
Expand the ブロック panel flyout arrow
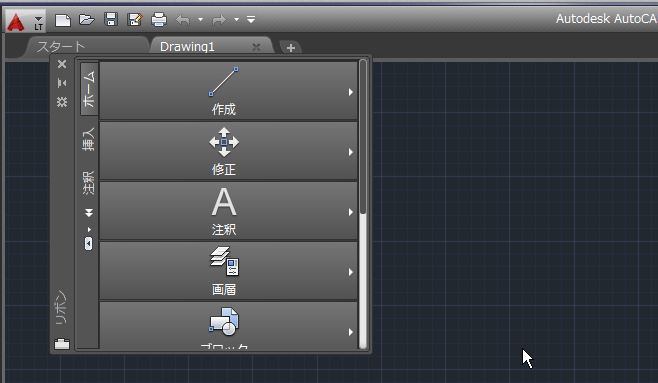(350, 332)
